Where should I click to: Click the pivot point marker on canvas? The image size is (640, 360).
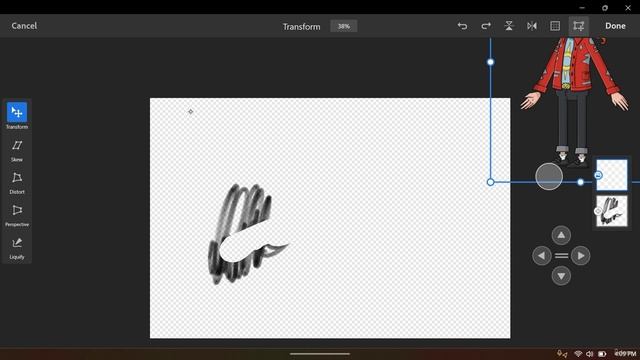tap(191, 111)
